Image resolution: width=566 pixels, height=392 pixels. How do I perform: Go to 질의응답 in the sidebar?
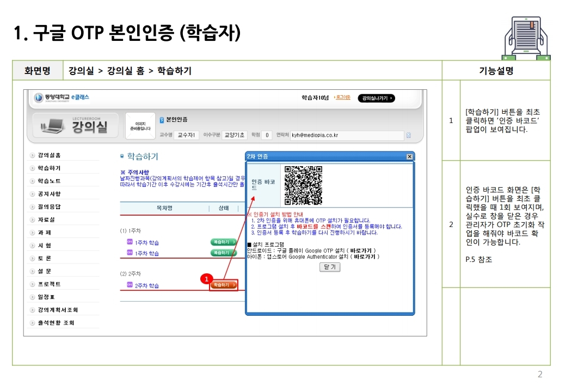(49, 207)
